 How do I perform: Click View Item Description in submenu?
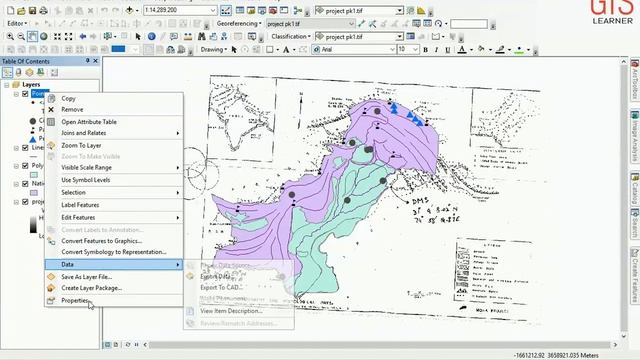pos(239,311)
